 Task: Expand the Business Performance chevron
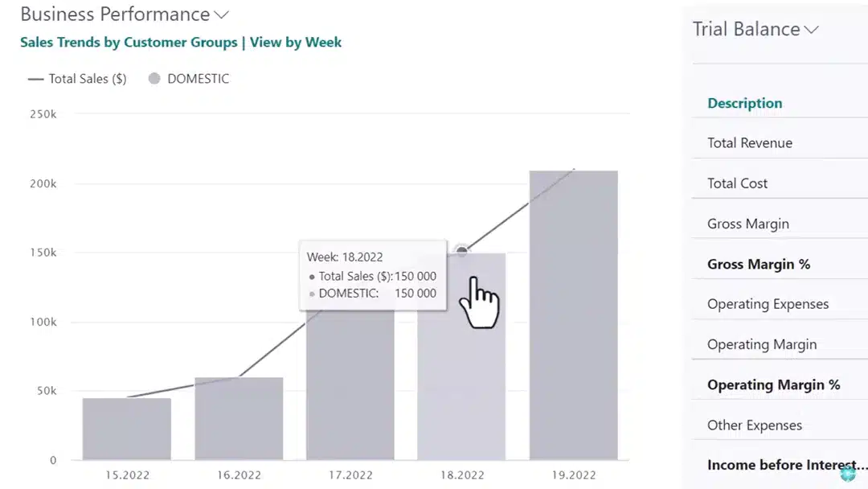(222, 14)
